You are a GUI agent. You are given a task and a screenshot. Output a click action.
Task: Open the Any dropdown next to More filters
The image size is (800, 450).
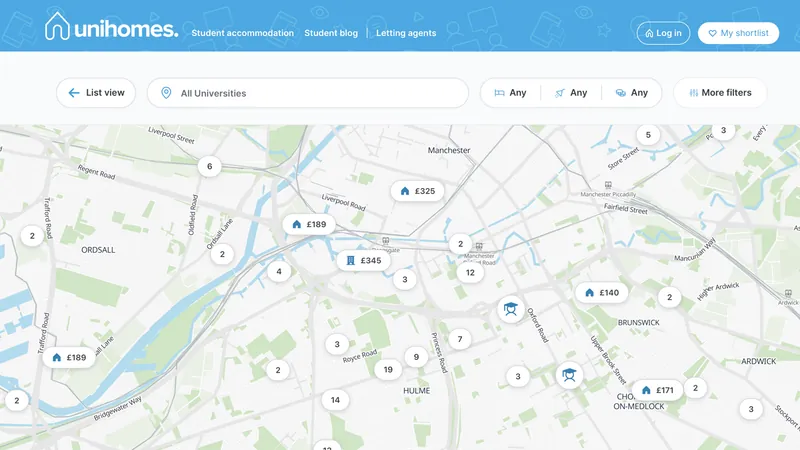pos(632,93)
